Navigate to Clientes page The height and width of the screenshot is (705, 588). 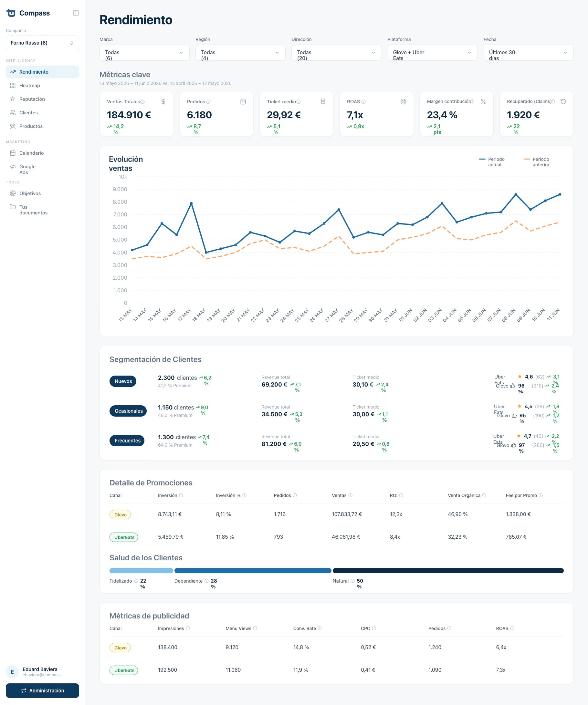tap(42, 112)
